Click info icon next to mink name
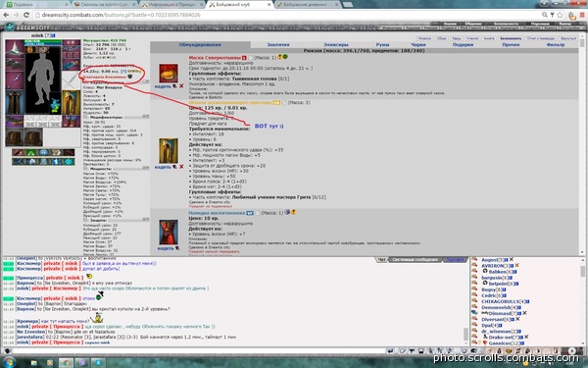Viewport: 588px width, 368px height. [x=53, y=35]
